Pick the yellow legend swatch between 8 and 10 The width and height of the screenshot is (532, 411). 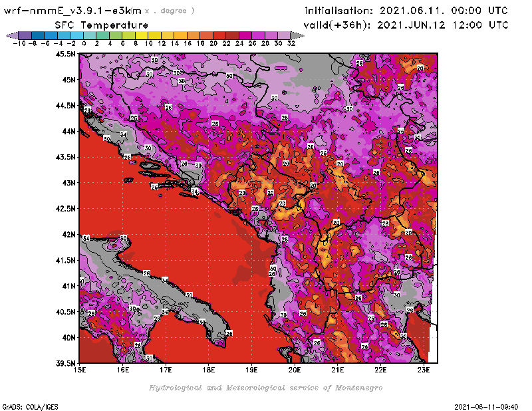(142, 35)
